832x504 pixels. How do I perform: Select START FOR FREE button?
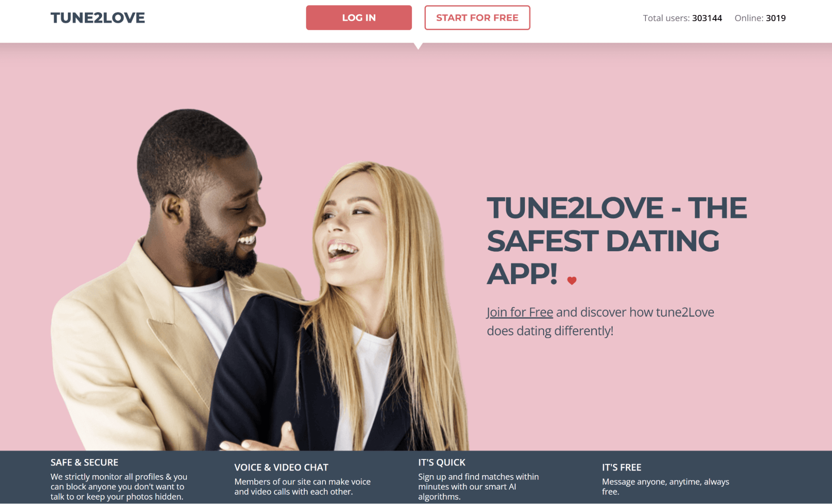[477, 18]
